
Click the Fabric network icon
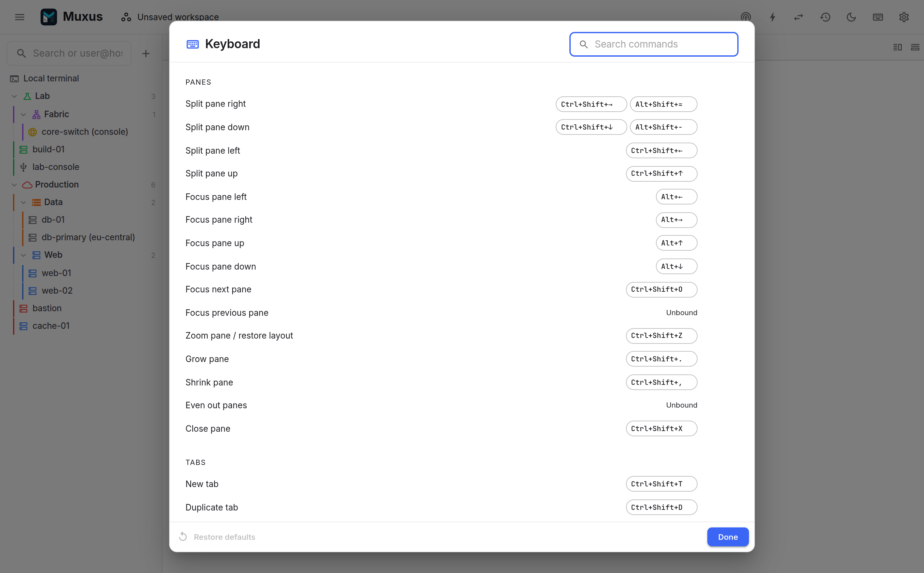(x=36, y=114)
